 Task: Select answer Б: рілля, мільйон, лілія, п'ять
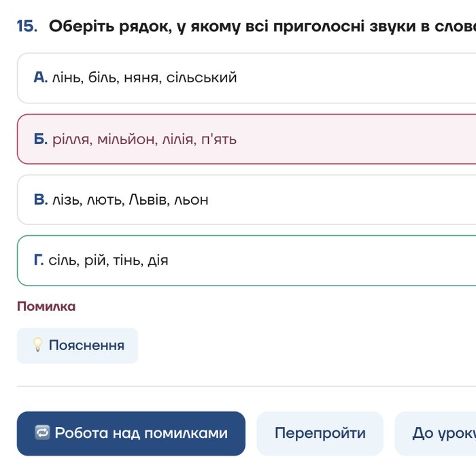coord(246,139)
